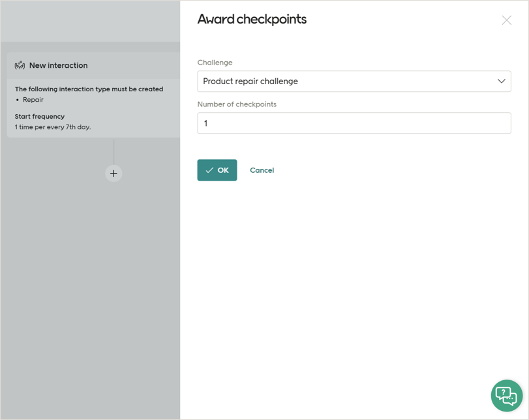Click the Repair interaction type bullet
The width and height of the screenshot is (529, 420).
click(x=33, y=100)
